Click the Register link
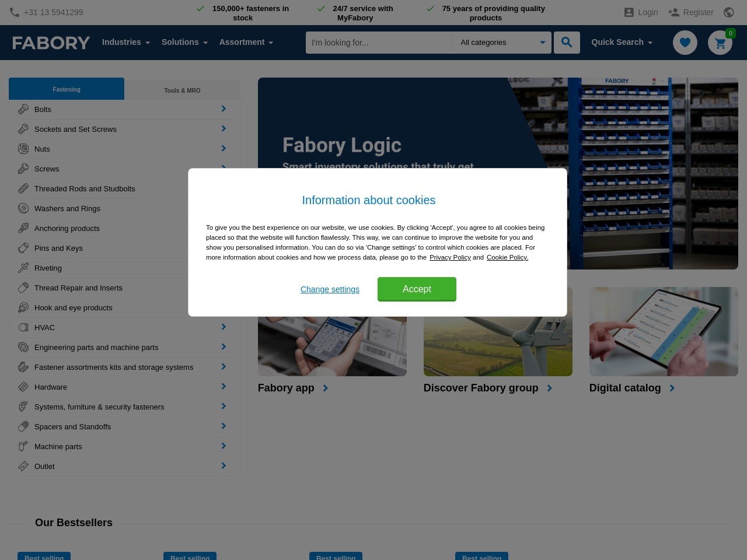The height and width of the screenshot is (560, 747). [698, 12]
